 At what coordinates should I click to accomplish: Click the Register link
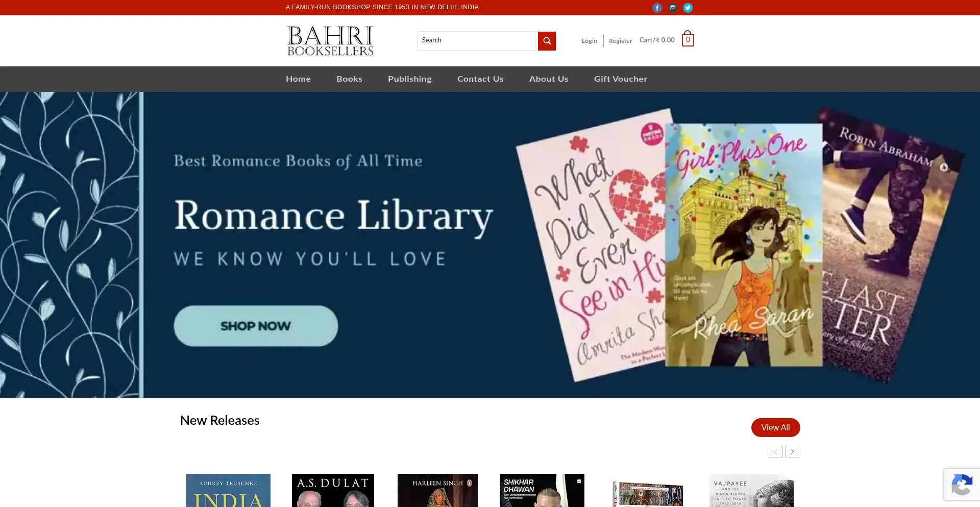tap(620, 41)
